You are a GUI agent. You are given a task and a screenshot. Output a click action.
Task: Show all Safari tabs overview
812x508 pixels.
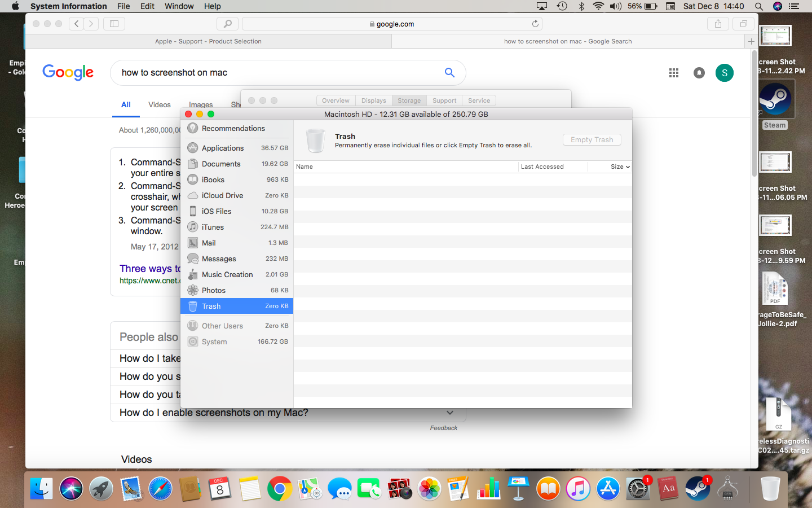point(743,24)
